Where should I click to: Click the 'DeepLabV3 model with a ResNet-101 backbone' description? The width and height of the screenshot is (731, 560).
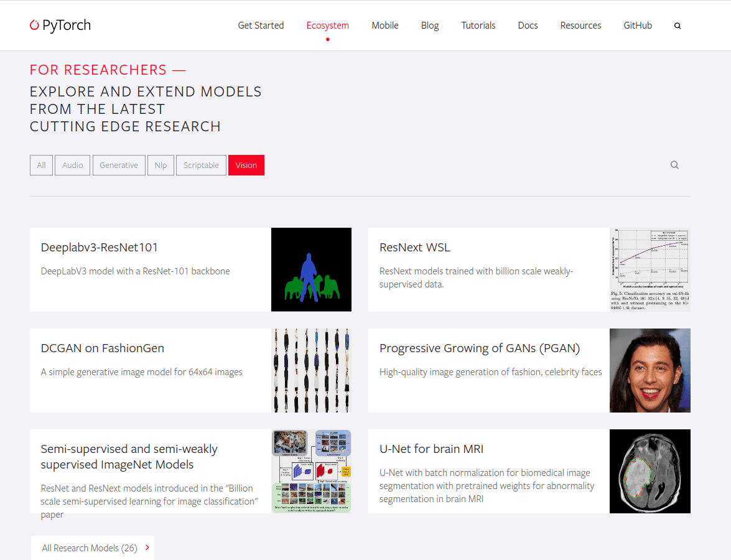click(135, 271)
